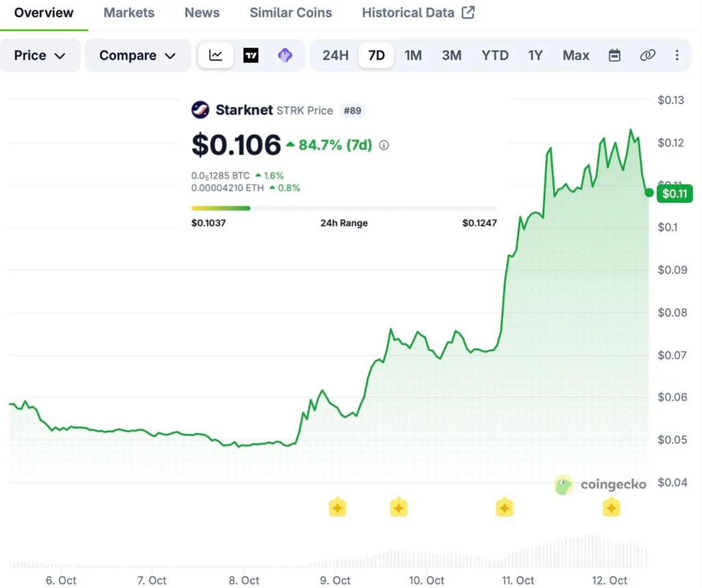Open the three-dot more options menu
Screen dimensions: 702x588
(677, 56)
